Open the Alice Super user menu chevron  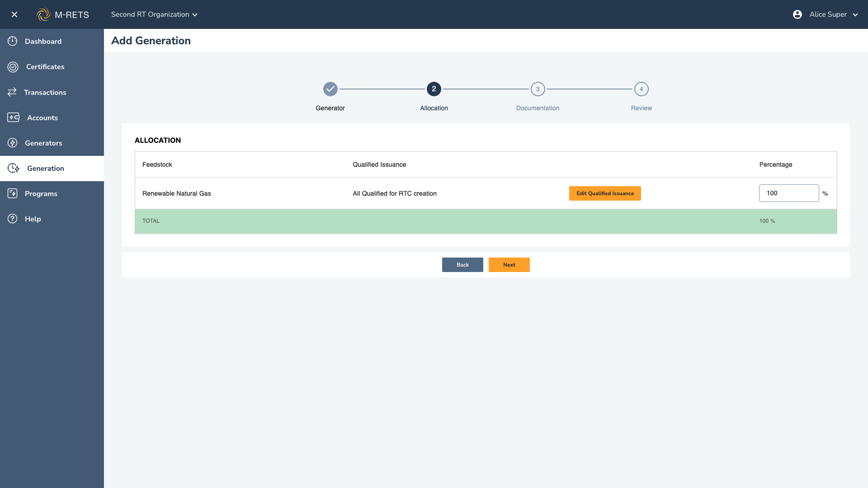(855, 14)
